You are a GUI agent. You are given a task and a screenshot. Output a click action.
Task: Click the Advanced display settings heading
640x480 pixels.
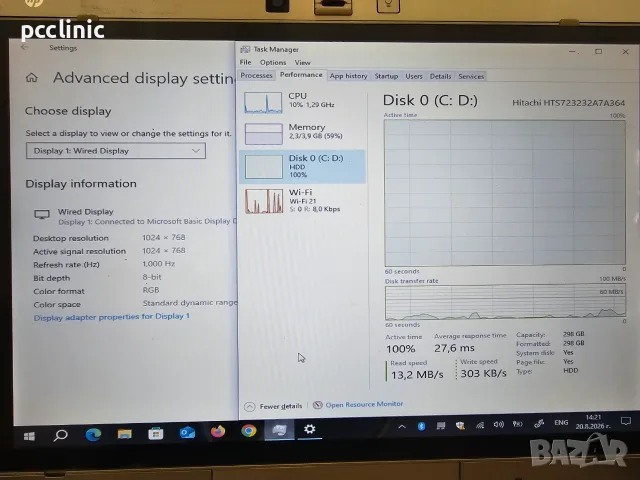pos(144,78)
